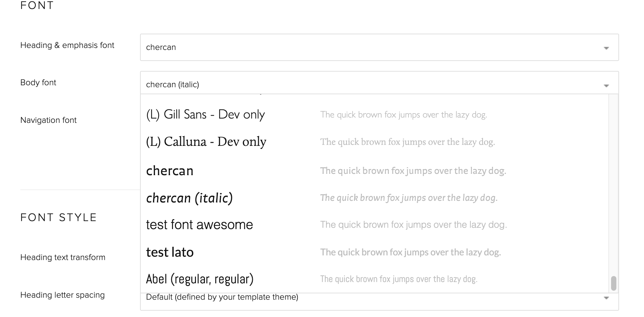
Task: Click the caret icon in the Body font field
Action: [606, 86]
